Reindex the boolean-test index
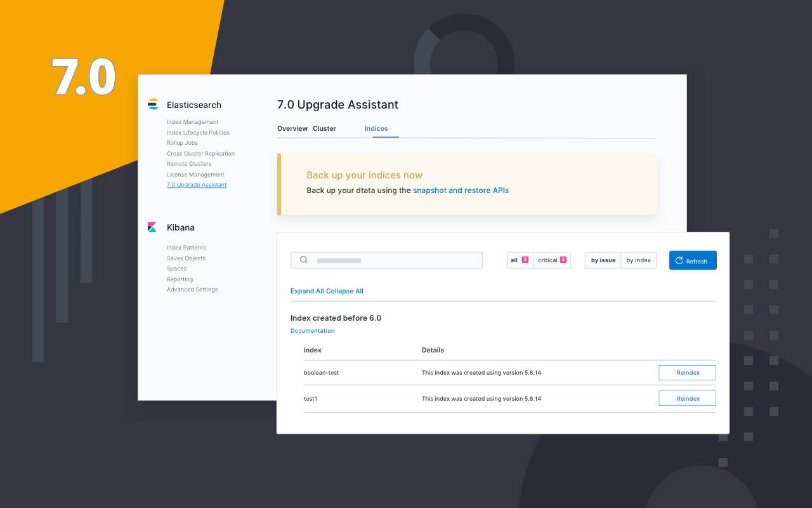 pos(687,373)
